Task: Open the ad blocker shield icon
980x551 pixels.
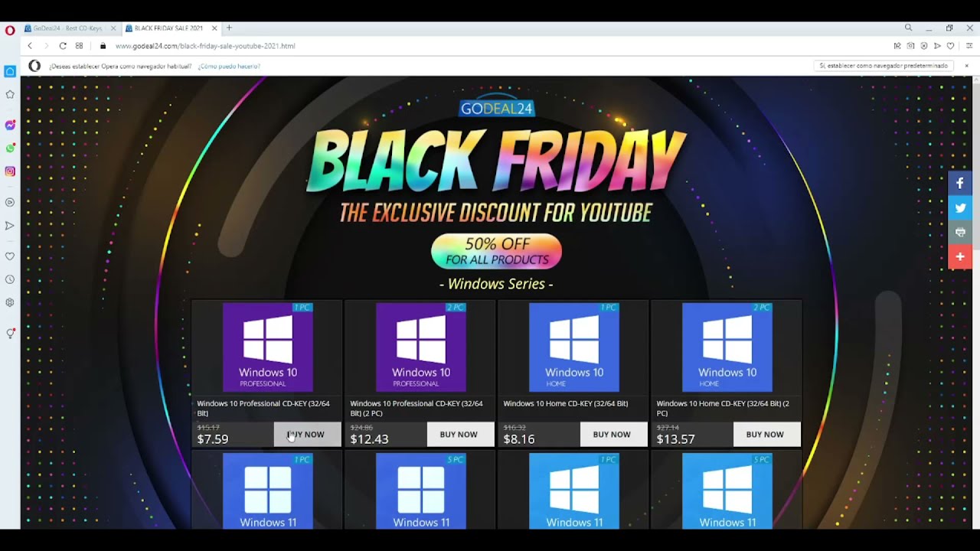Action: (x=924, y=46)
